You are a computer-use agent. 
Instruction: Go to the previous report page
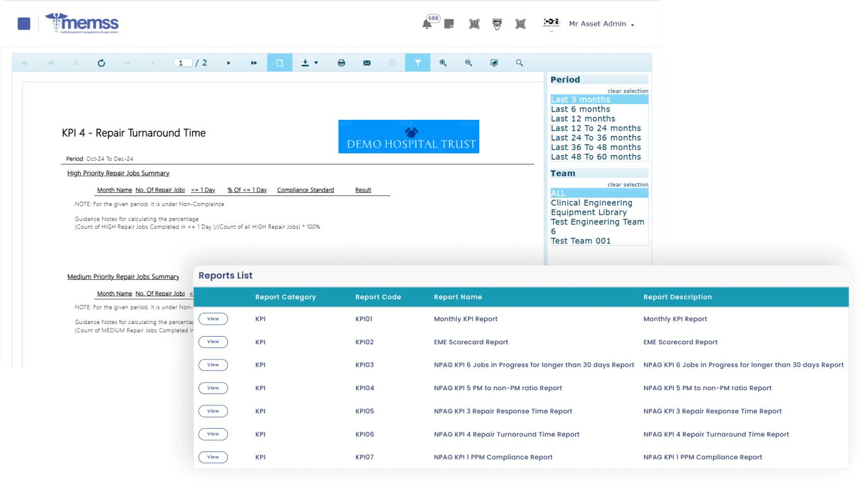[x=152, y=63]
